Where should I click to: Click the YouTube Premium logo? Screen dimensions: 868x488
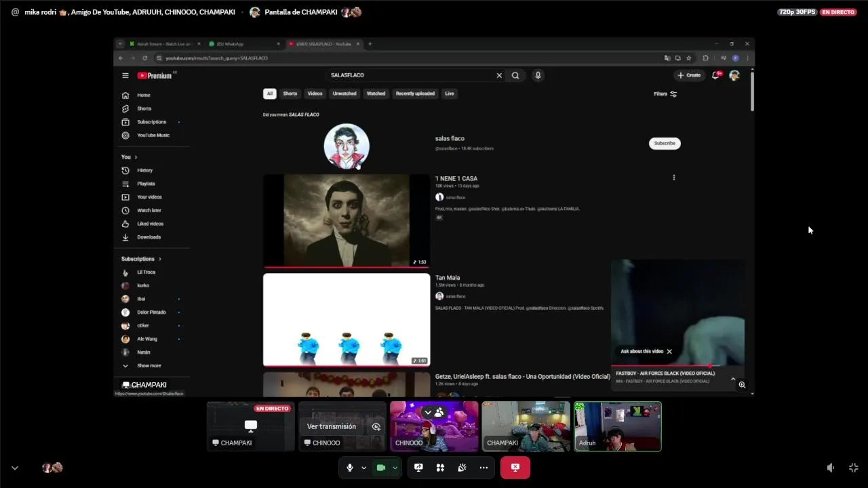coord(157,75)
